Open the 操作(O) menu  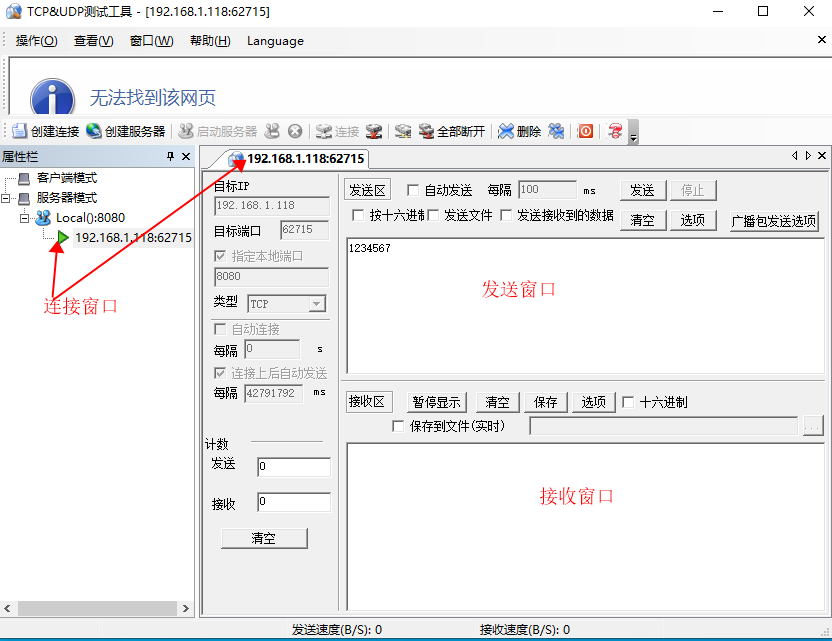point(34,41)
